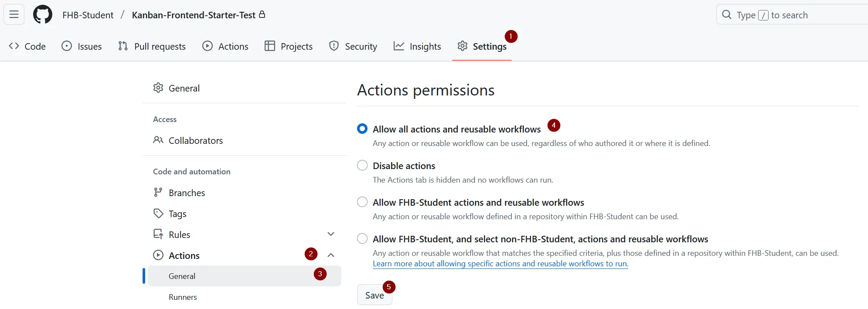Image resolution: width=868 pixels, height=309 pixels.
Task: Select Allow FHB-Student actions and reusable workflows
Action: click(362, 202)
